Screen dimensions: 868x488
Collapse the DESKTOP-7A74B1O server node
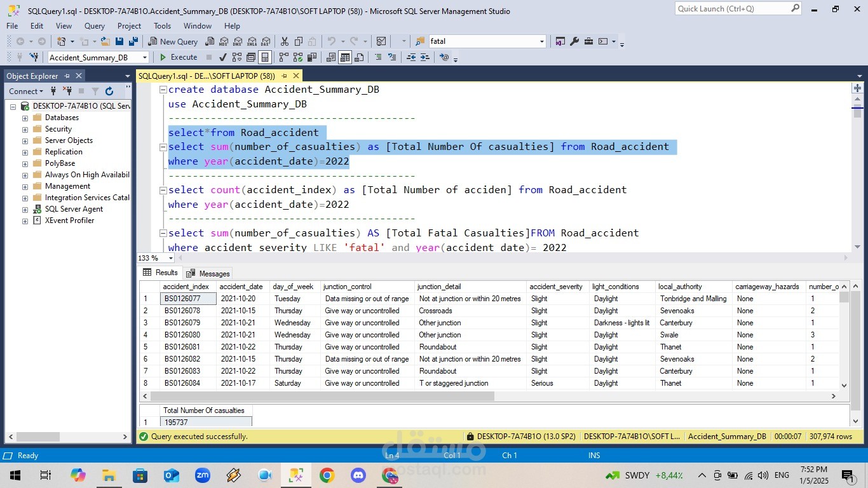pyautogui.click(x=13, y=107)
